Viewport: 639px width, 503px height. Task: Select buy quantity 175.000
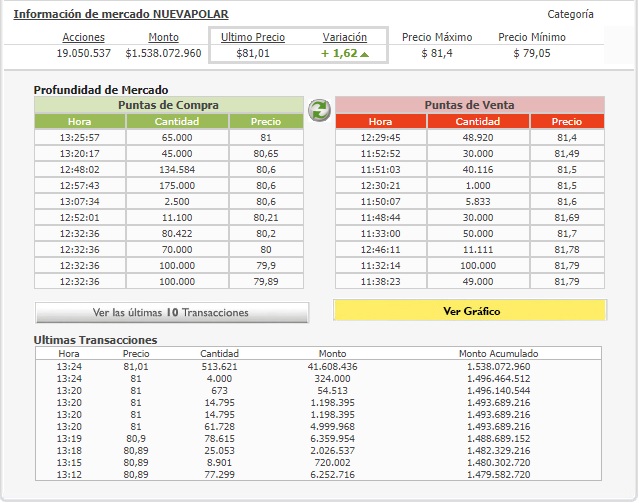tap(177, 185)
